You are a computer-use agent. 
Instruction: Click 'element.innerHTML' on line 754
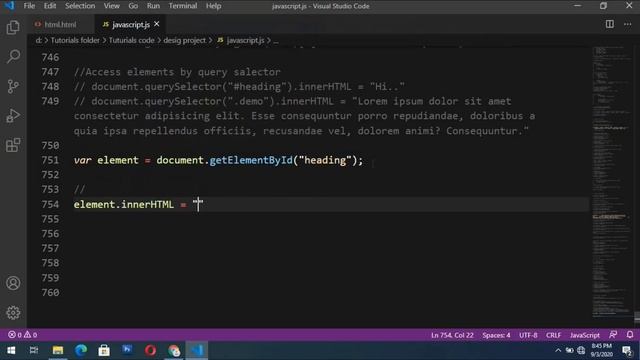pyautogui.click(x=124, y=204)
